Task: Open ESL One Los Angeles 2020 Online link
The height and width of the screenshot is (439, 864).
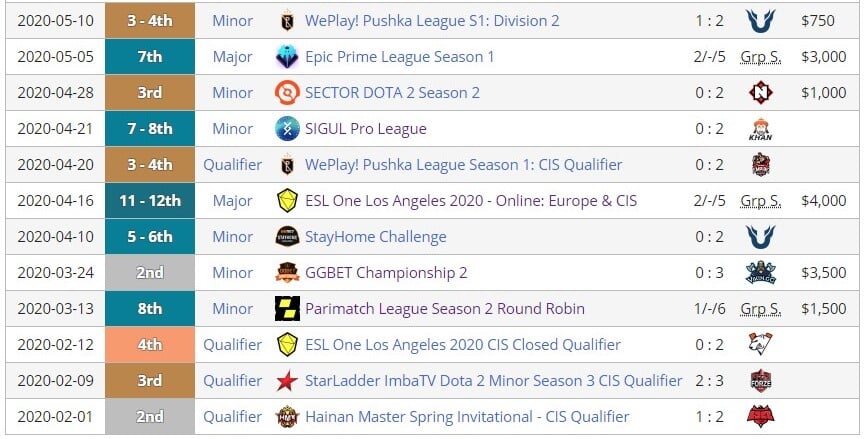Action: [471, 200]
